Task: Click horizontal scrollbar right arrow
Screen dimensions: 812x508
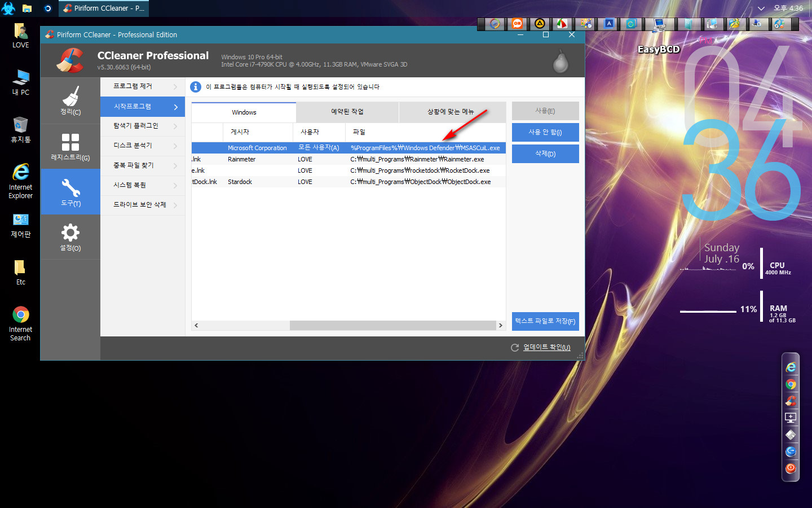Action: pyautogui.click(x=500, y=326)
